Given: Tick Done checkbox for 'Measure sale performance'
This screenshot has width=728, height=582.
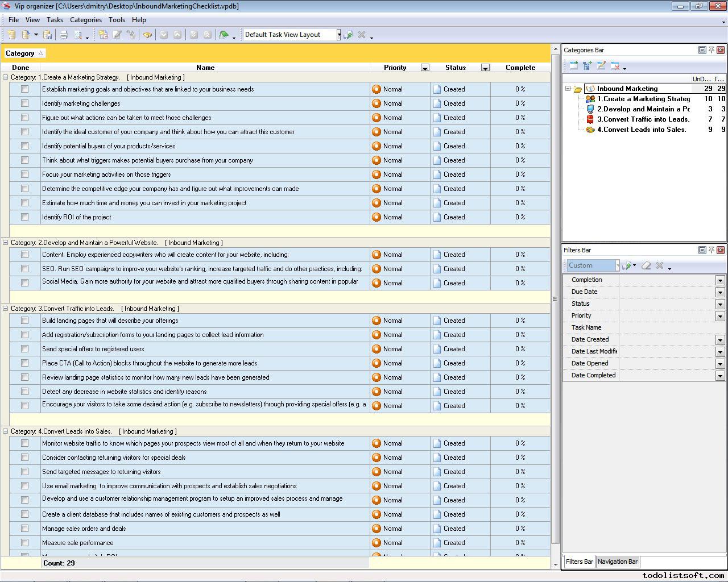Looking at the screenshot, I should tap(24, 543).
